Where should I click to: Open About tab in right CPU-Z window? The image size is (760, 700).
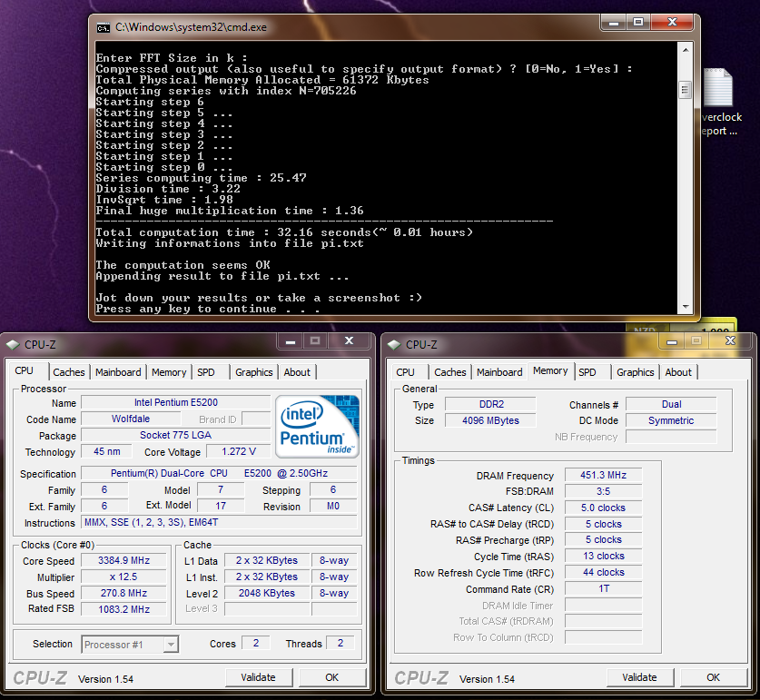678,372
